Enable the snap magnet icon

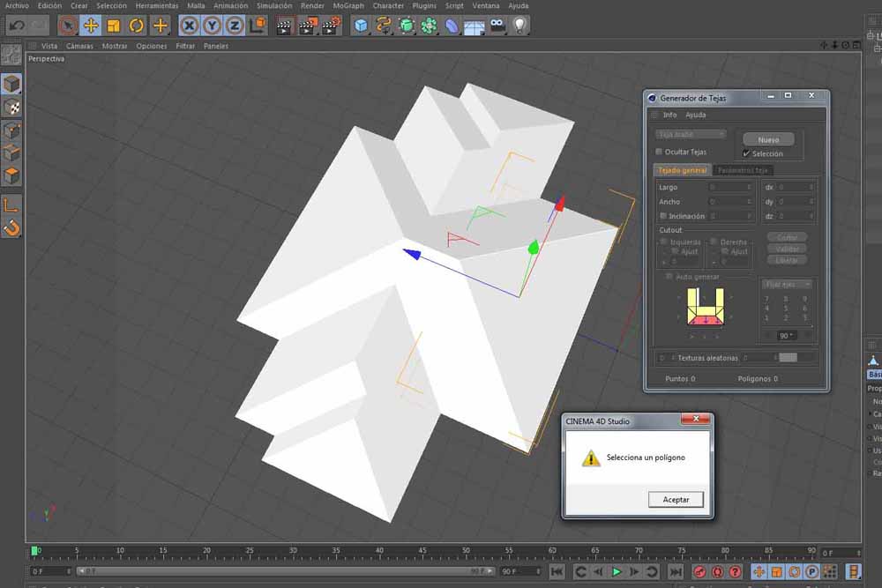coord(11,227)
